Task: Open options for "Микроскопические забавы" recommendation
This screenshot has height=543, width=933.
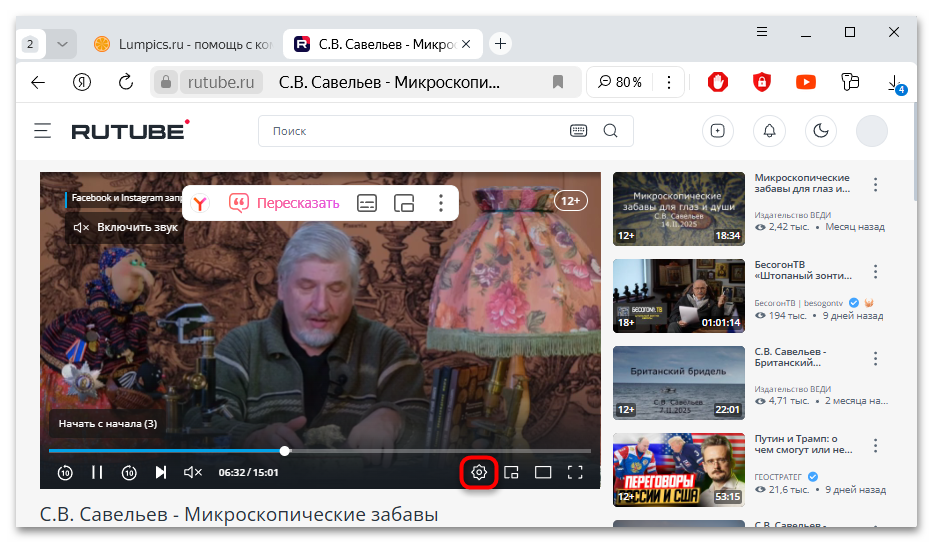Action: click(875, 184)
